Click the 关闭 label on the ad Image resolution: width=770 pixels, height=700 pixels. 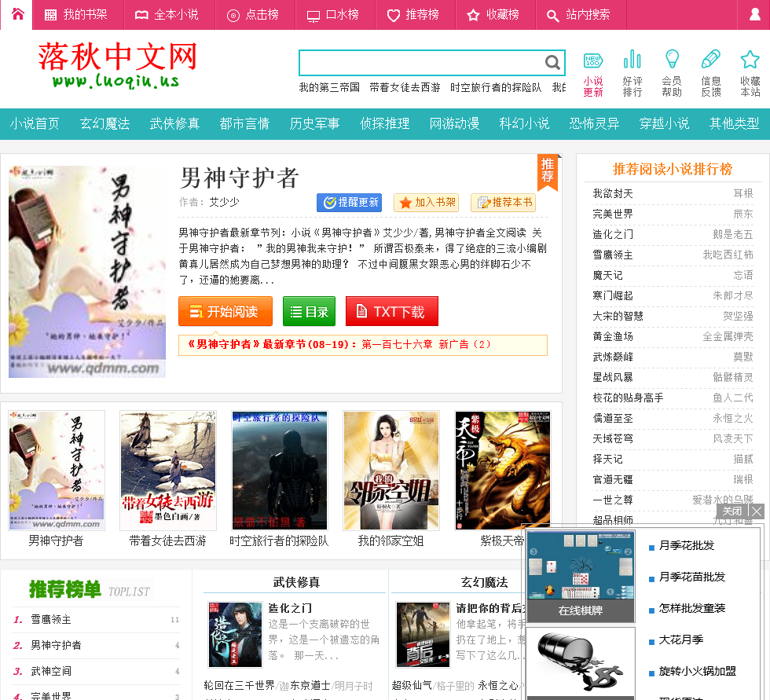[x=732, y=511]
